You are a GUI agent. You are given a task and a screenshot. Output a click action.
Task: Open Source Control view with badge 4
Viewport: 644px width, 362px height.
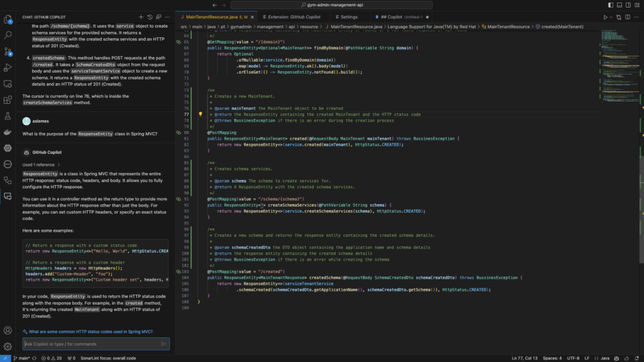[x=8, y=52]
